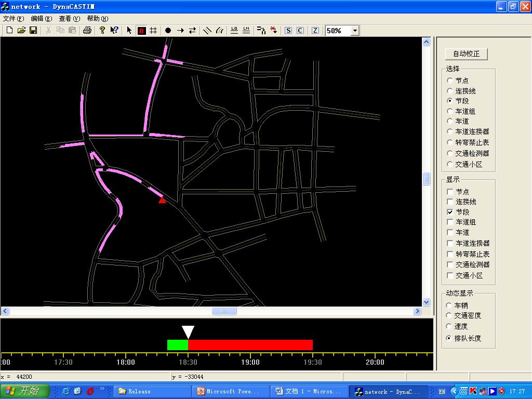Select the two-way arrows link tool

[192, 31]
